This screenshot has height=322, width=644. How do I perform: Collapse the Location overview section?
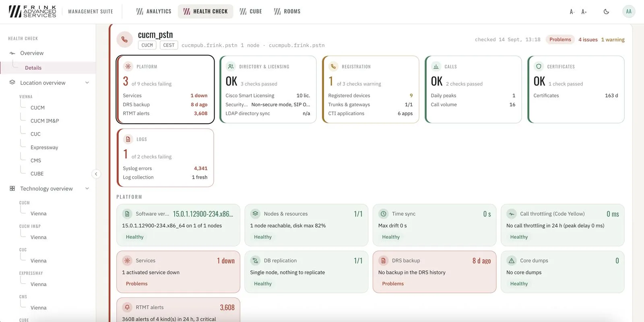coord(87,83)
